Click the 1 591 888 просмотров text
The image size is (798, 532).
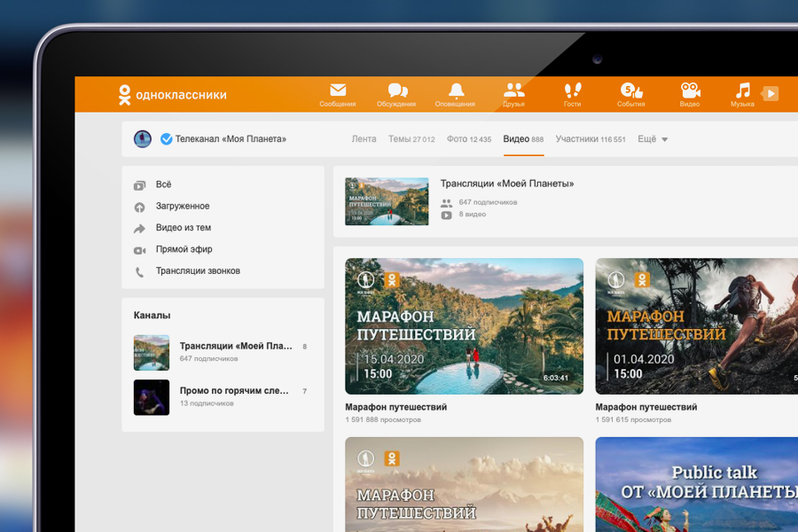coord(383,420)
